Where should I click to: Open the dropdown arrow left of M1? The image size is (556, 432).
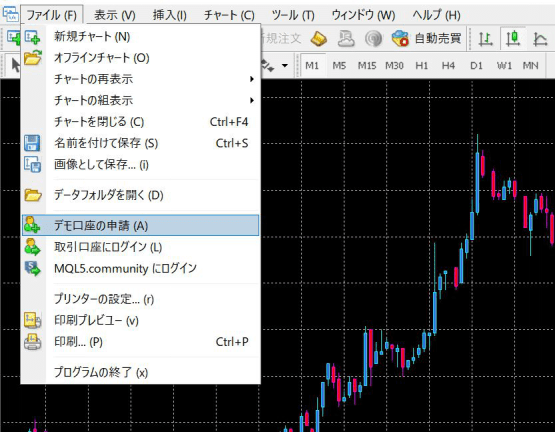(284, 66)
